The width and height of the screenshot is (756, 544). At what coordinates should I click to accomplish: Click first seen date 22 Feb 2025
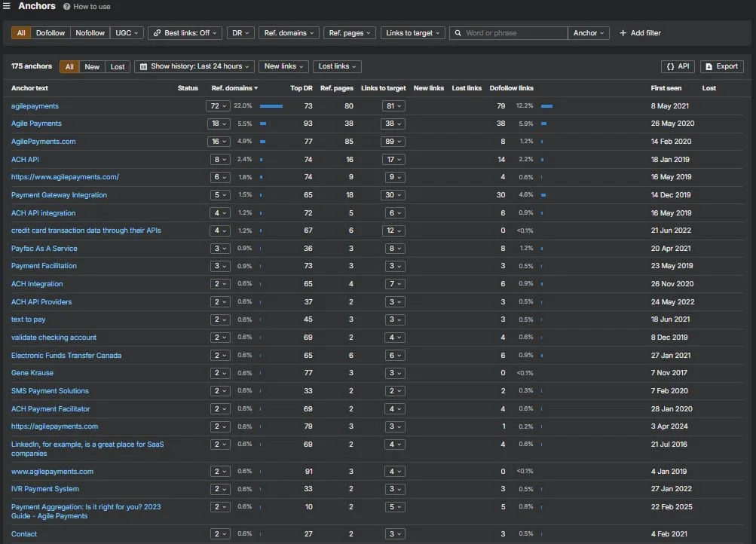[671, 507]
